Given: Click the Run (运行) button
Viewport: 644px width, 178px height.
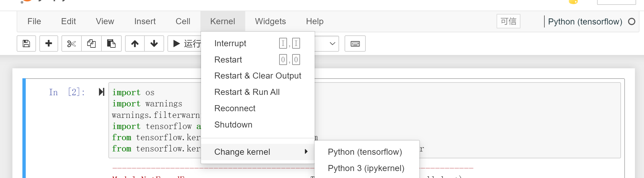Looking at the screenshot, I should pos(185,44).
